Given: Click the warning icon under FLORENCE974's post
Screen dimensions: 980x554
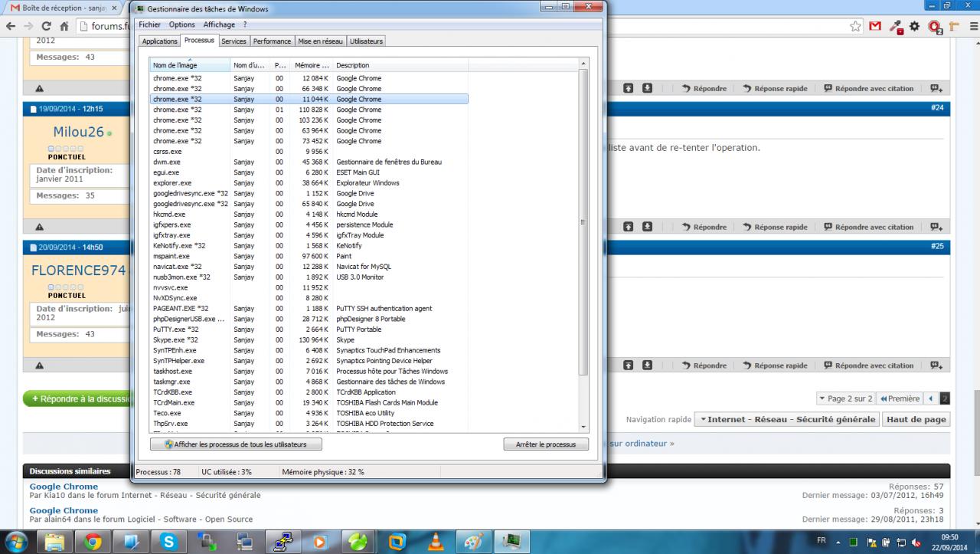Looking at the screenshot, I should click(x=39, y=366).
